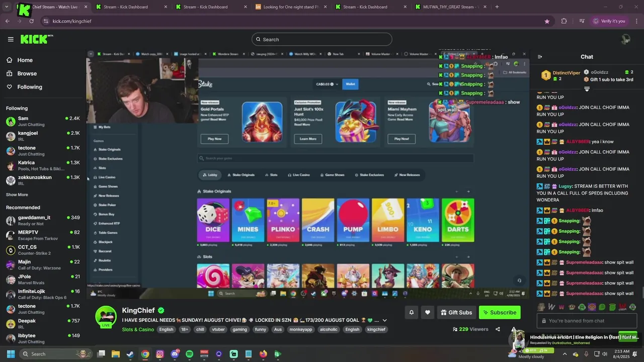The image size is (644, 362).
Task: Bookmark this page with the star icon
Action: coord(547,21)
